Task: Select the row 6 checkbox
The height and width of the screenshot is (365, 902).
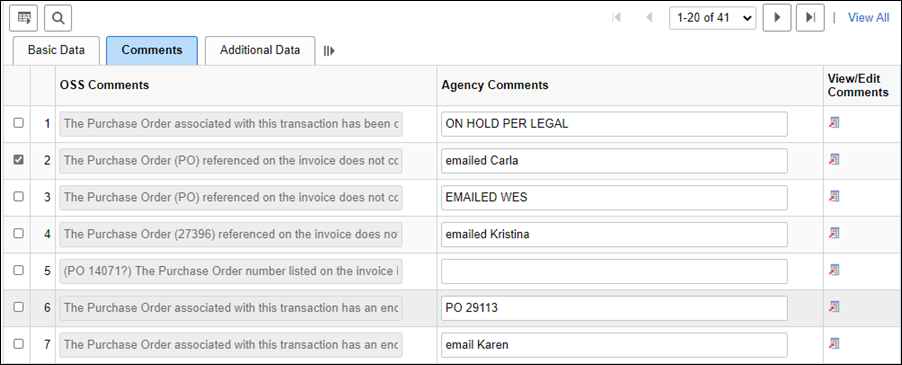Action: tap(18, 307)
